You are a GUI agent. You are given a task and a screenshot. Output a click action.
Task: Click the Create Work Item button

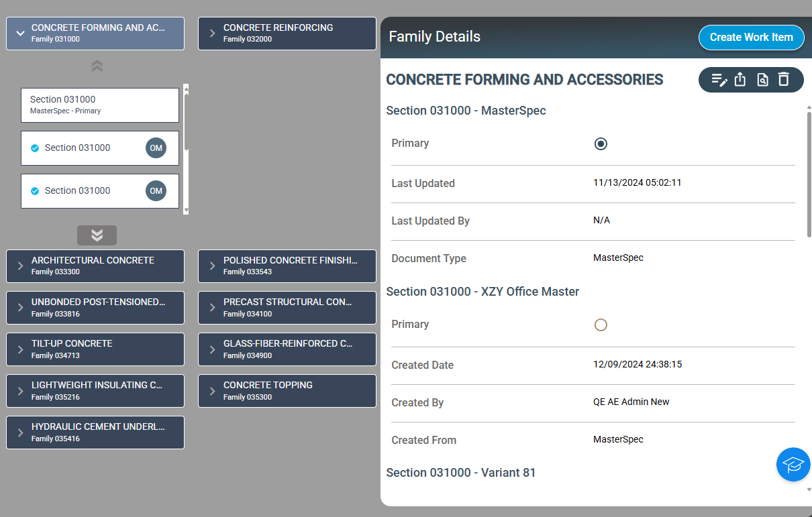751,38
